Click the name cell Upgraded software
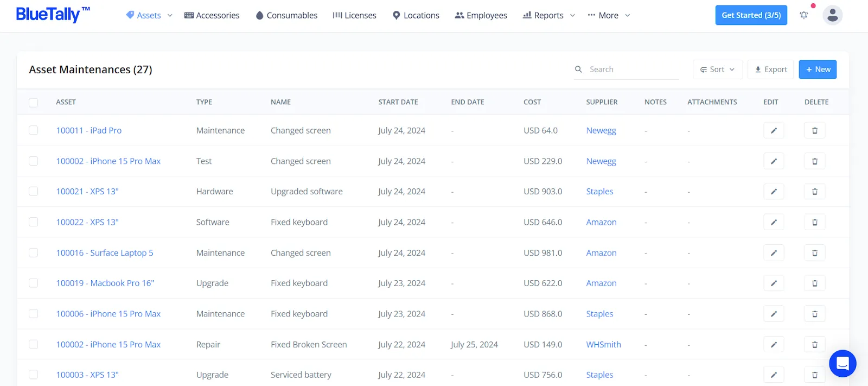The height and width of the screenshot is (386, 868). coord(307,192)
